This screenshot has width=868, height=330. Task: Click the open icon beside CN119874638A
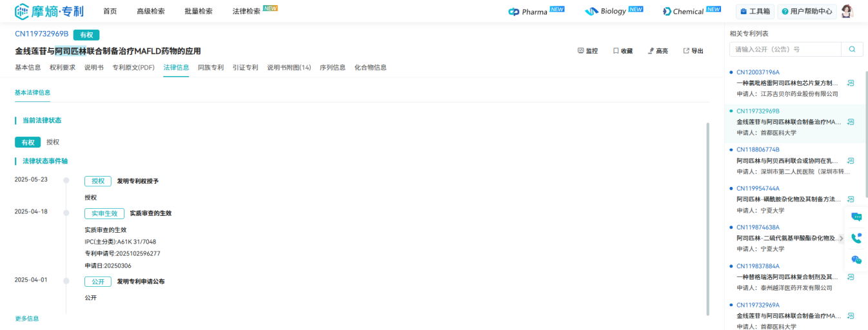click(x=851, y=238)
